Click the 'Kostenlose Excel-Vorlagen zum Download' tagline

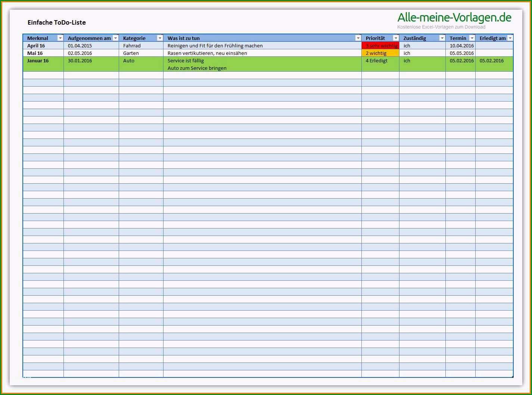pos(441,27)
